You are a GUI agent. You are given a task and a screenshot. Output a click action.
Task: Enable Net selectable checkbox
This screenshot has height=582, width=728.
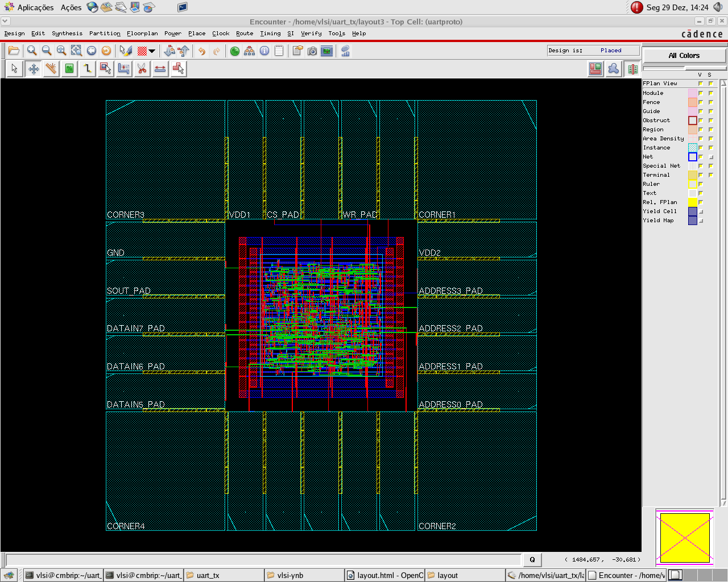tap(711, 157)
